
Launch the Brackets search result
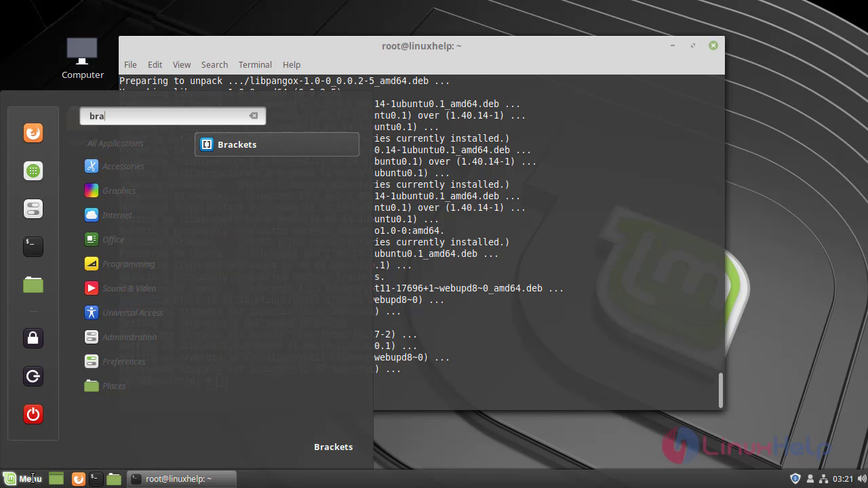click(x=277, y=144)
